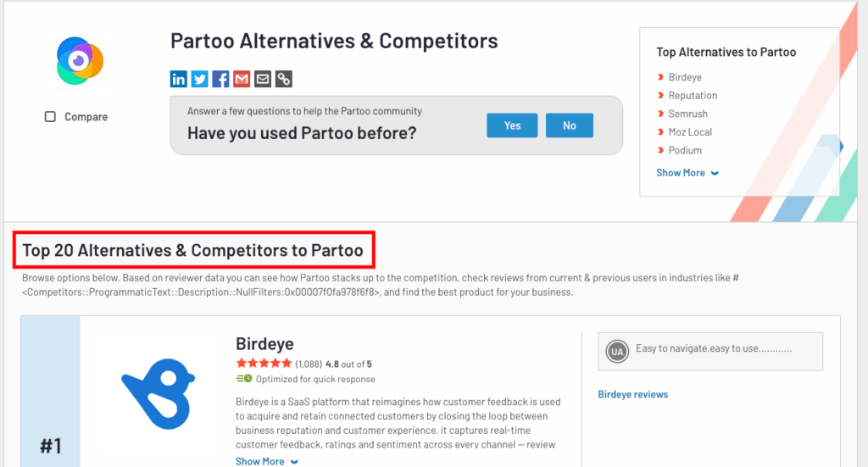Expand Show More in Birdeye description
Image resolution: width=868 pixels, height=467 pixels.
pos(267,461)
